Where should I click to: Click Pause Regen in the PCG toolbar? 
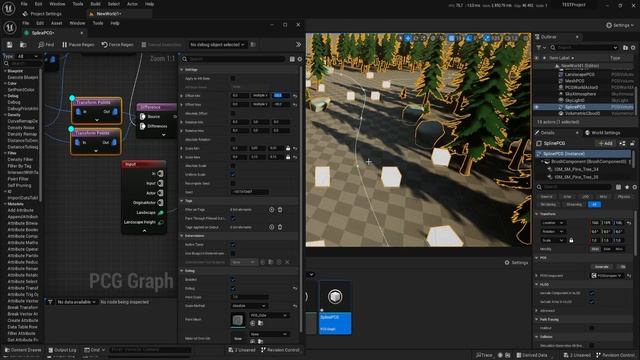coord(78,44)
